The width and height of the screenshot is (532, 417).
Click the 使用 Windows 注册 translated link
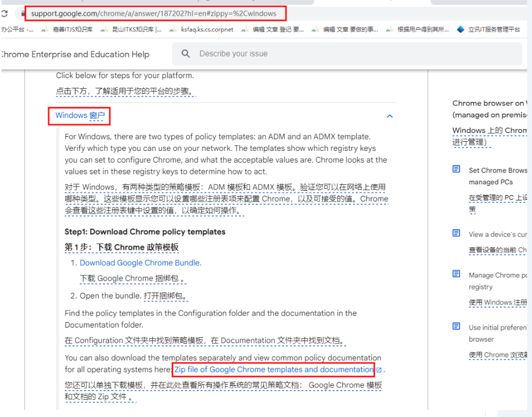pos(498,302)
